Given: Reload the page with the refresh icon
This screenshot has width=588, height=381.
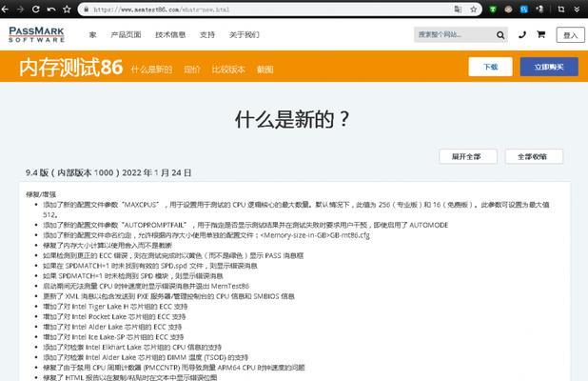Looking at the screenshot, I should tap(35, 9).
